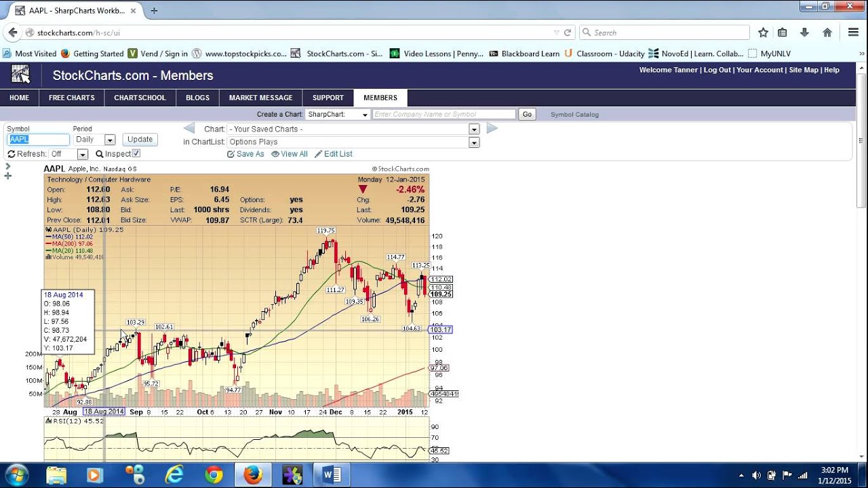
Task: Click the StockCharts.com logo icon
Action: click(20, 75)
